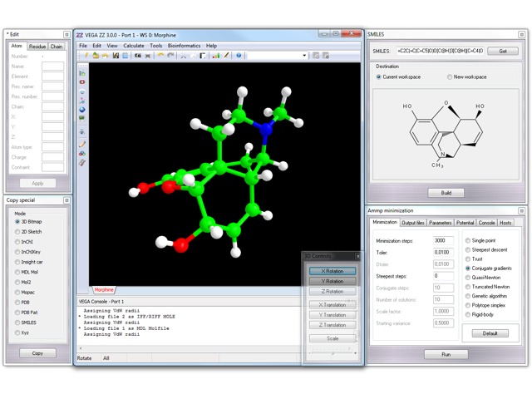This screenshot has height=399, width=532.
Task: Open the Tools menu
Action: pos(156,46)
